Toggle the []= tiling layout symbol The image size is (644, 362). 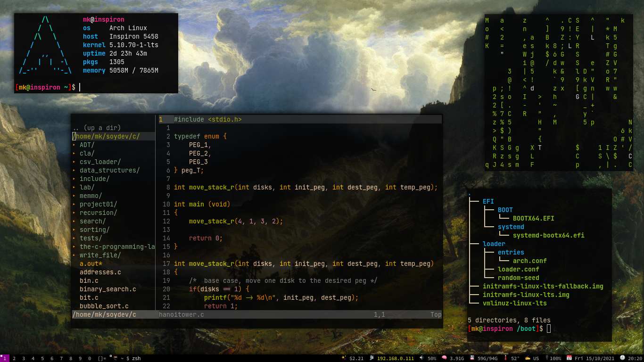[102, 358]
